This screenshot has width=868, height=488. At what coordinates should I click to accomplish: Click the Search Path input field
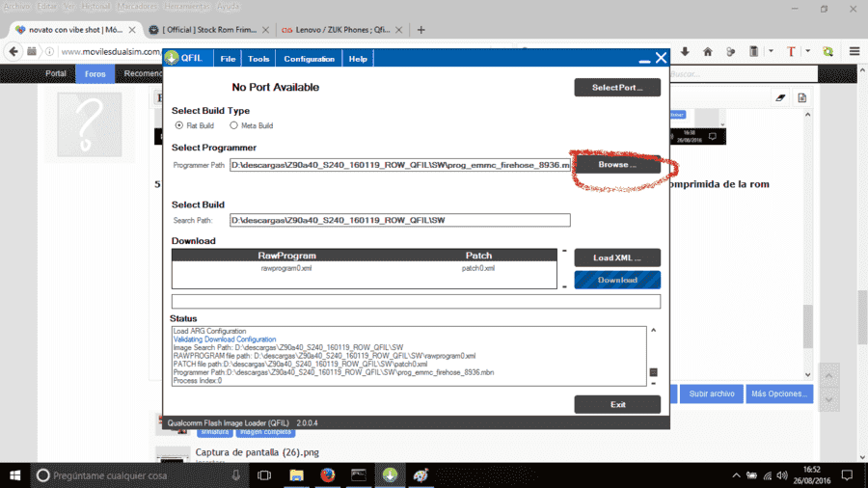[x=399, y=220]
